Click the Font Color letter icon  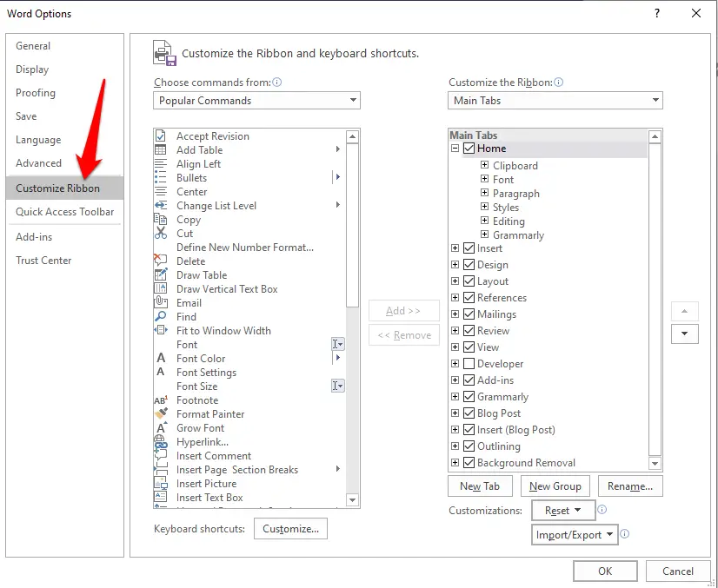[x=161, y=358]
